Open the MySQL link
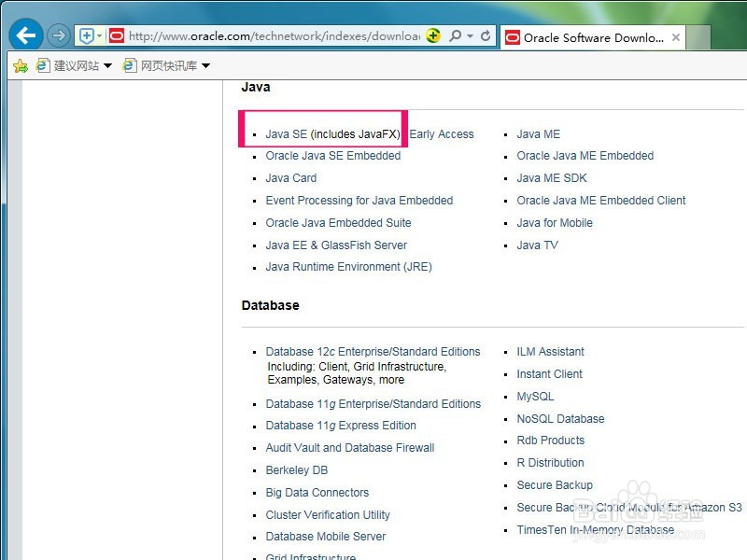 (535, 396)
